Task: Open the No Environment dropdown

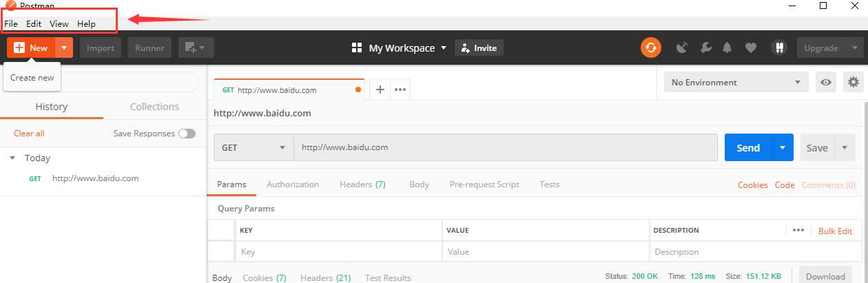Action: pos(736,82)
